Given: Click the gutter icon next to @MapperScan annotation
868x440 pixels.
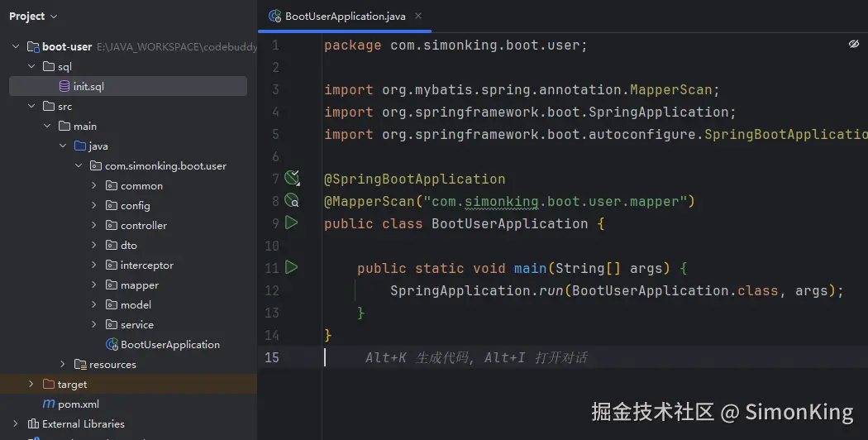Looking at the screenshot, I should (x=292, y=200).
